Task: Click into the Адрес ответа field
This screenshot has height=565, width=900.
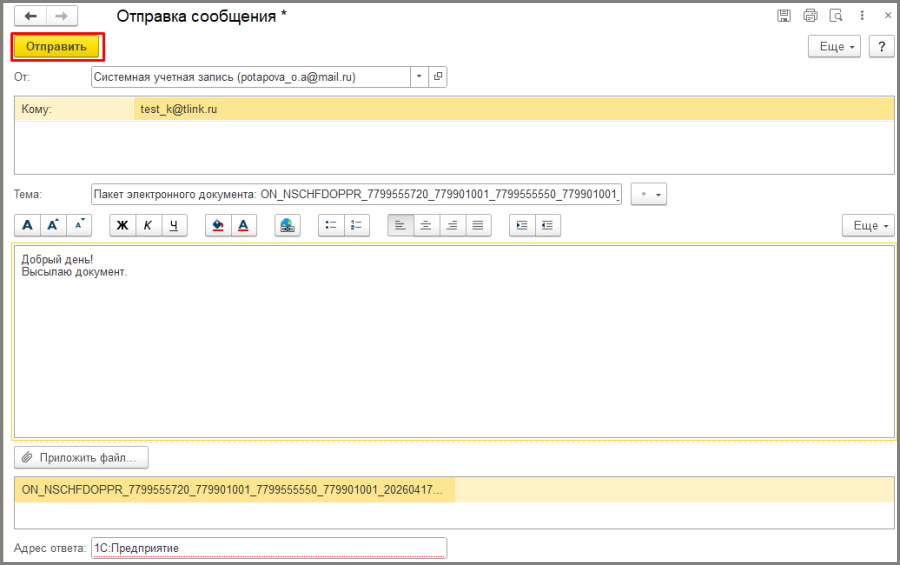Action: point(268,548)
